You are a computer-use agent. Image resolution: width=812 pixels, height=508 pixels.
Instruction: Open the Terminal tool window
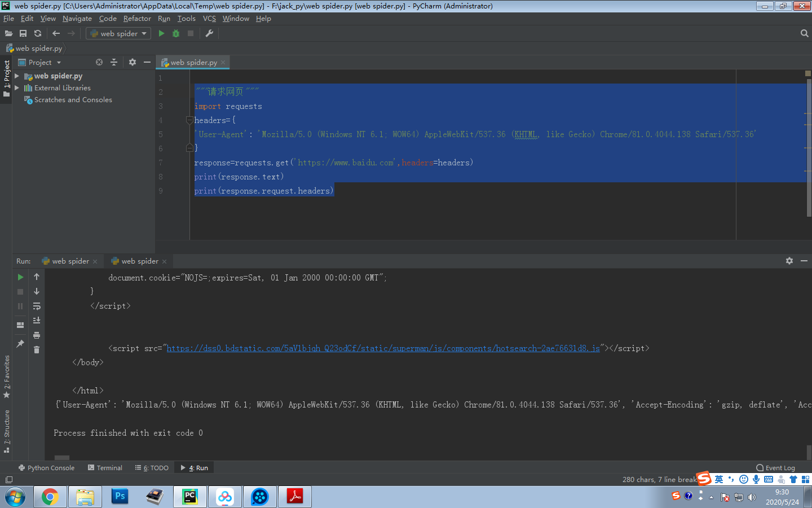105,468
